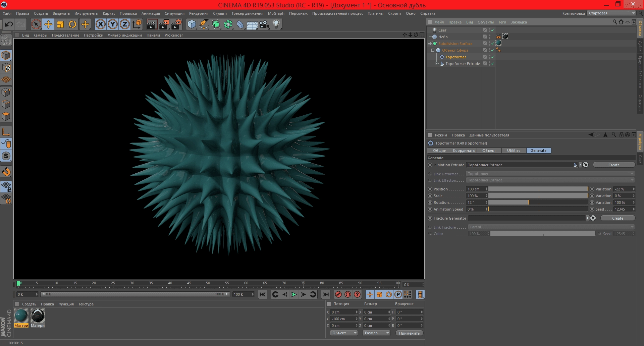Open the Компоновка layout dropdown

(x=611, y=13)
